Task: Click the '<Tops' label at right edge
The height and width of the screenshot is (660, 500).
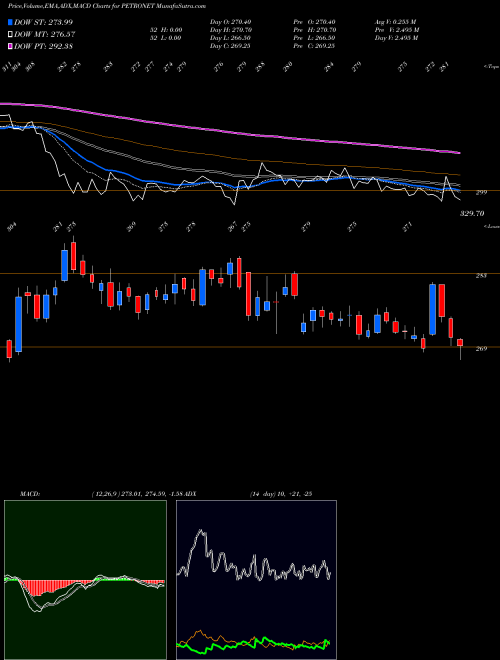Action: click(491, 67)
